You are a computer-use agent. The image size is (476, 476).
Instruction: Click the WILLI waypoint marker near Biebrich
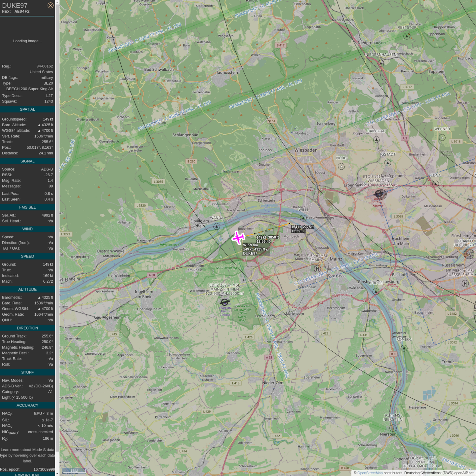coord(303,218)
